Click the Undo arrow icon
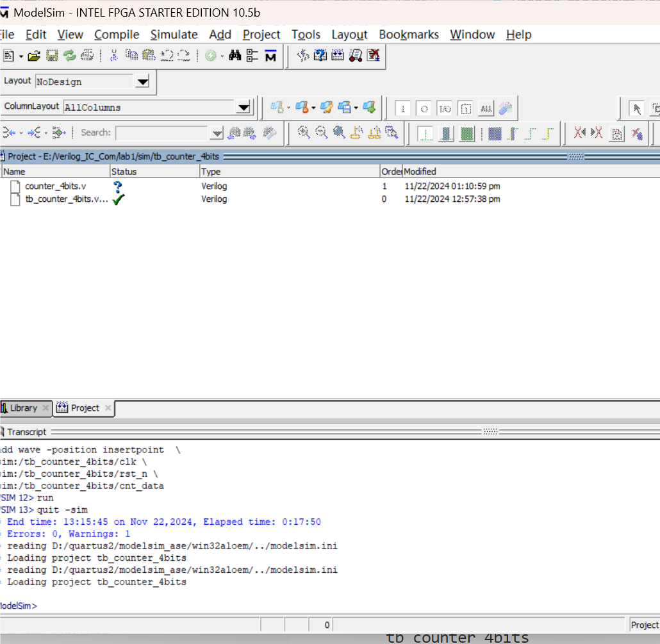This screenshot has height=644, width=660. pyautogui.click(x=167, y=56)
